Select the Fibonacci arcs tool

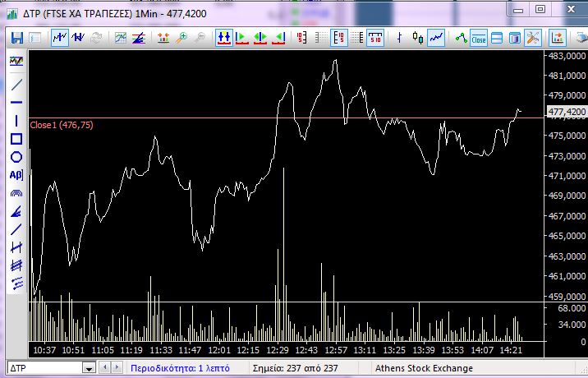tap(16, 193)
